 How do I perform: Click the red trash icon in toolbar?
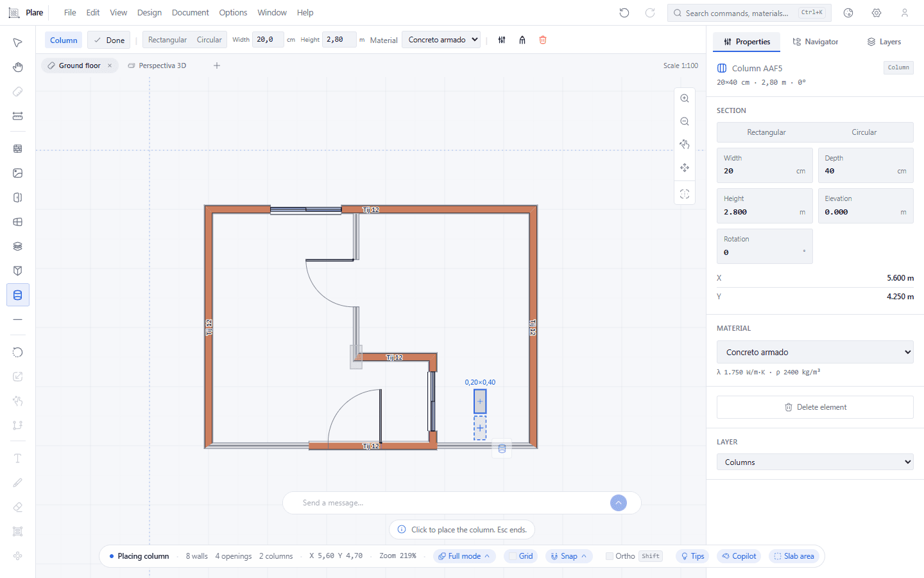coord(543,40)
